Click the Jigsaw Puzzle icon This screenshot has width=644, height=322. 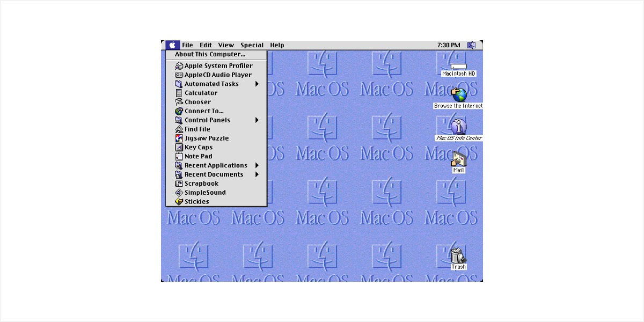pyautogui.click(x=179, y=138)
